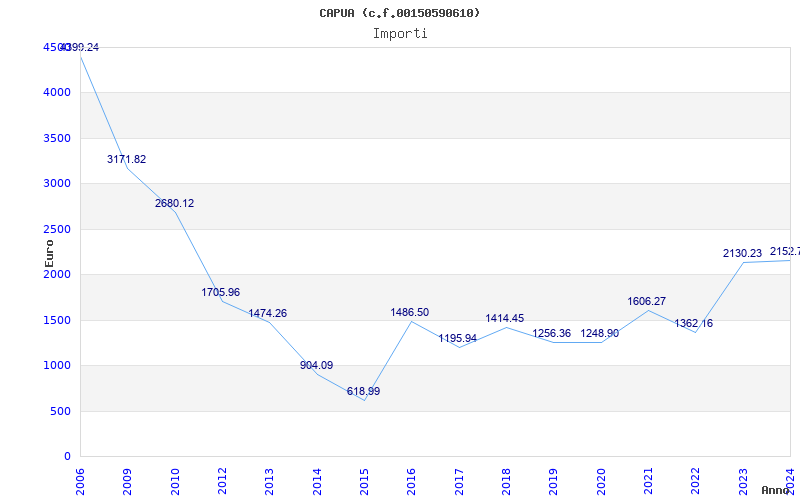This screenshot has height=500, width=800.
Task: Click the y-axis value 2000
Action: coord(57,274)
